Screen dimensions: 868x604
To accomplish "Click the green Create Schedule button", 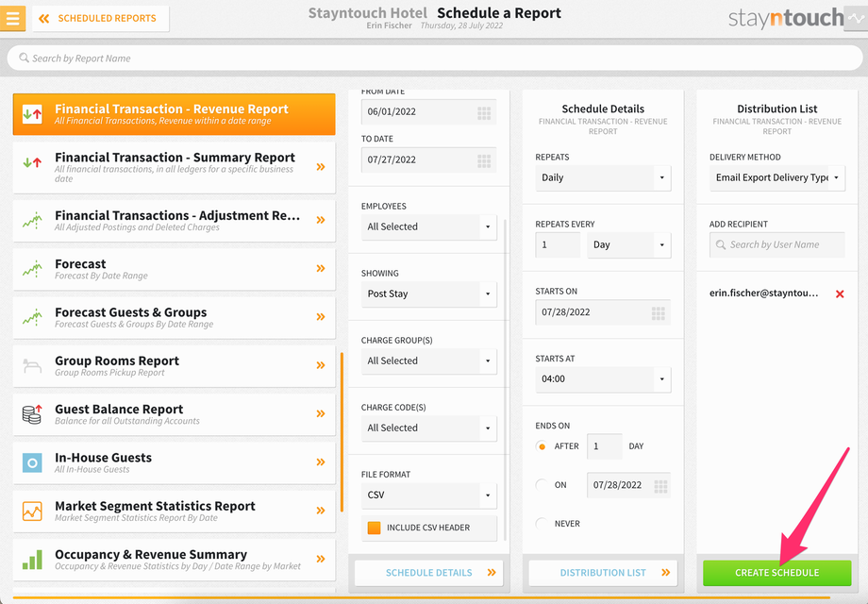I will [x=777, y=573].
